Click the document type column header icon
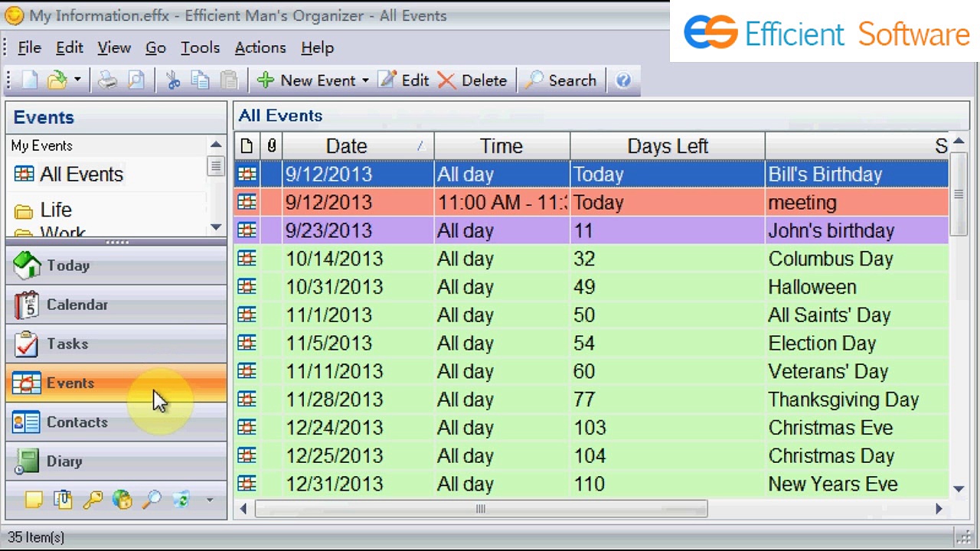980x551 pixels. tap(247, 146)
